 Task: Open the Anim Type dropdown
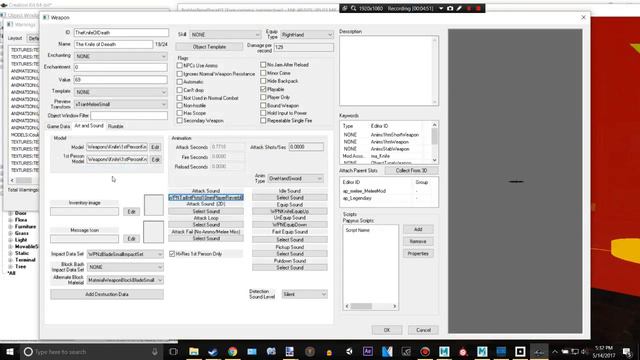click(x=296, y=178)
